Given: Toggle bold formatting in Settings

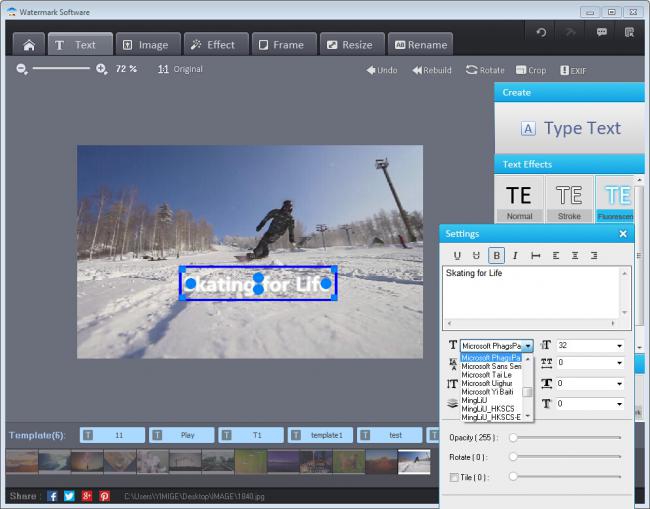Looking at the screenshot, I should point(496,256).
